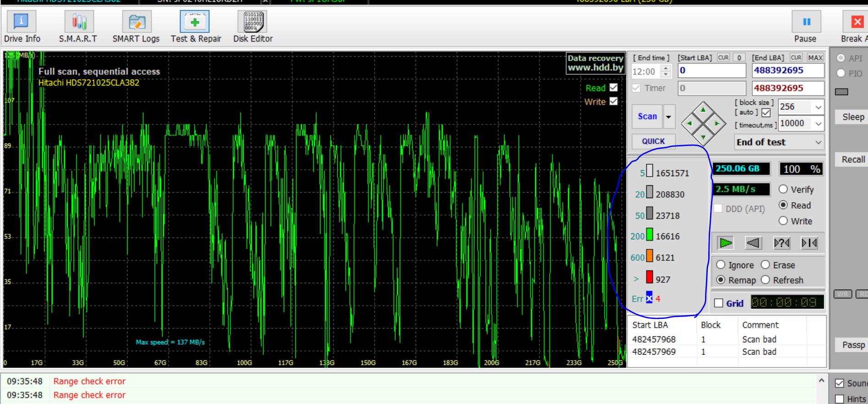The image size is (868, 404).
Task: Select random access scan mode button
Action: [781, 242]
